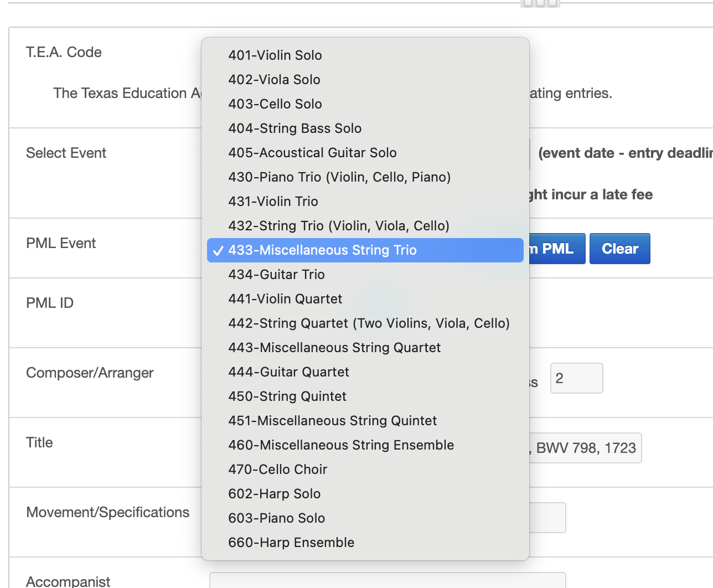Pick 603-Piano Solo from dropdown
The image size is (713, 588).
(277, 518)
